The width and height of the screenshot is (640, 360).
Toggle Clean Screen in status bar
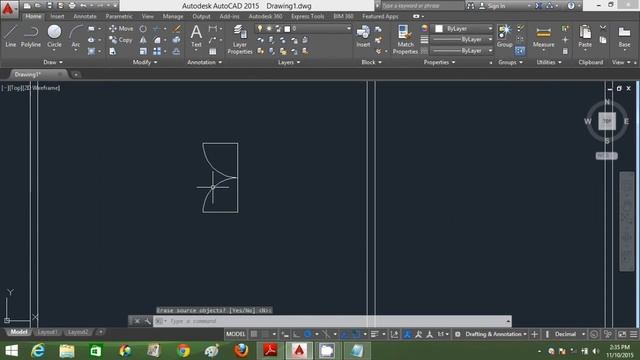pos(622,334)
